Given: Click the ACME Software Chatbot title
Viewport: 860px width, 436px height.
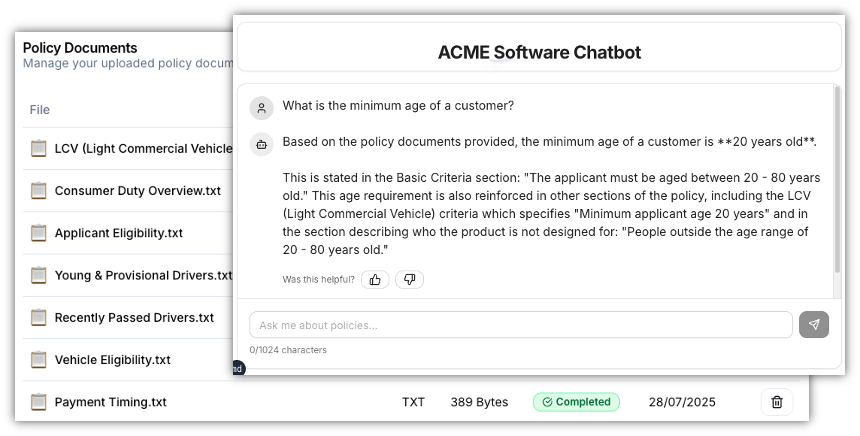Looking at the screenshot, I should pos(539,53).
